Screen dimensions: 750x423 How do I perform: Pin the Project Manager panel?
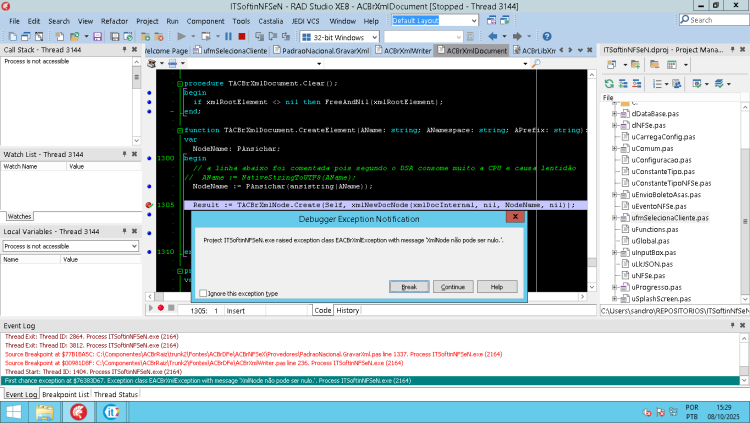pos(732,49)
